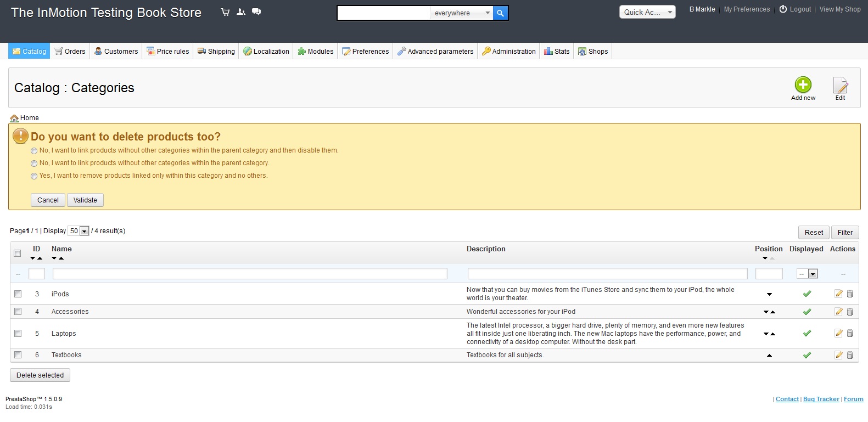868x422 pixels.
Task: Delete the Accessories category with trash icon
Action: click(x=850, y=312)
